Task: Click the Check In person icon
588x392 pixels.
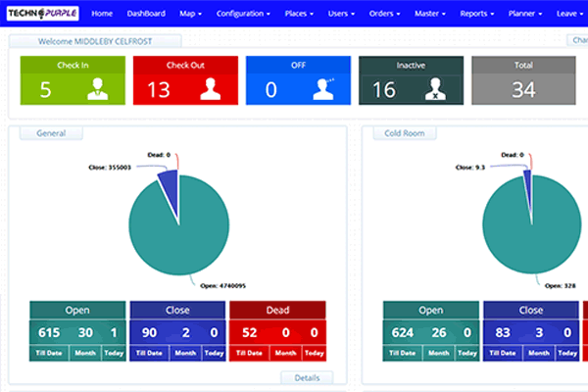Action: point(98,88)
